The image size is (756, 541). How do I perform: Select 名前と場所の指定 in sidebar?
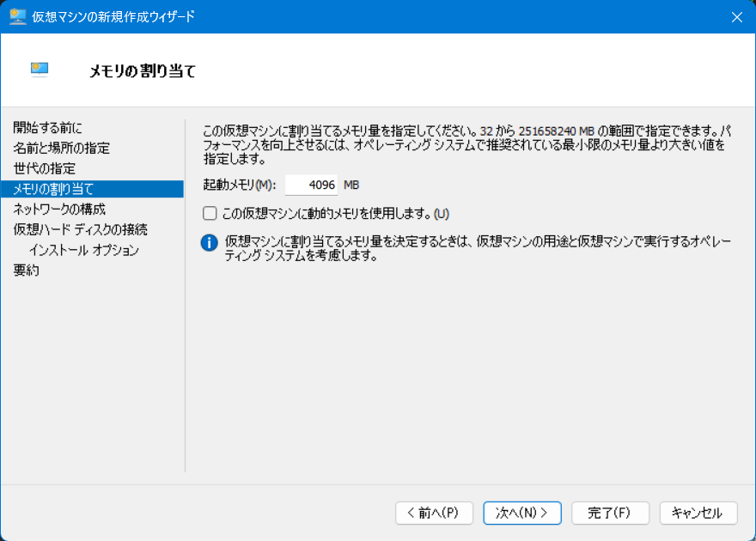point(61,148)
